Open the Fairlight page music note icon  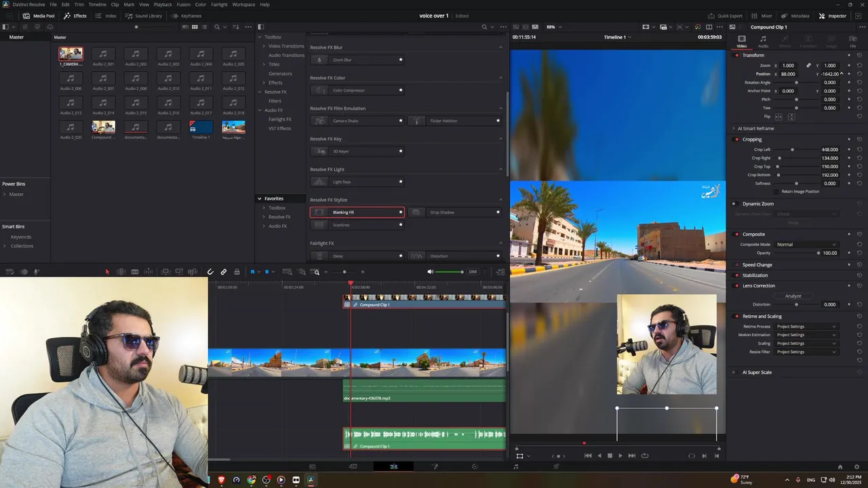tap(515, 466)
